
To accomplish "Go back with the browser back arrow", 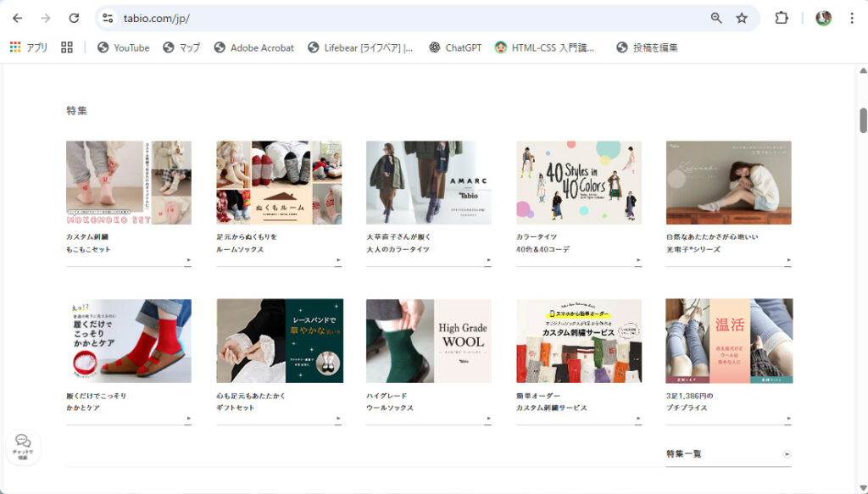I will (18, 18).
